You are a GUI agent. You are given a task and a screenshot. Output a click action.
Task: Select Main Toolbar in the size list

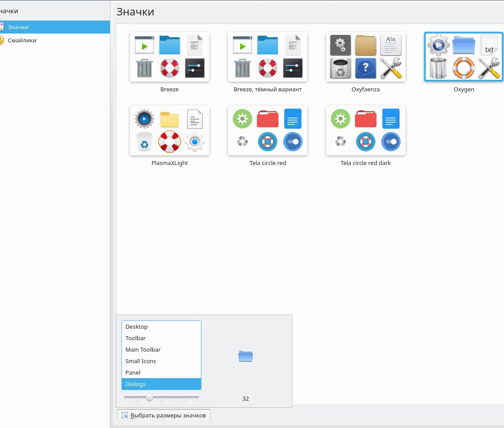coord(161,349)
